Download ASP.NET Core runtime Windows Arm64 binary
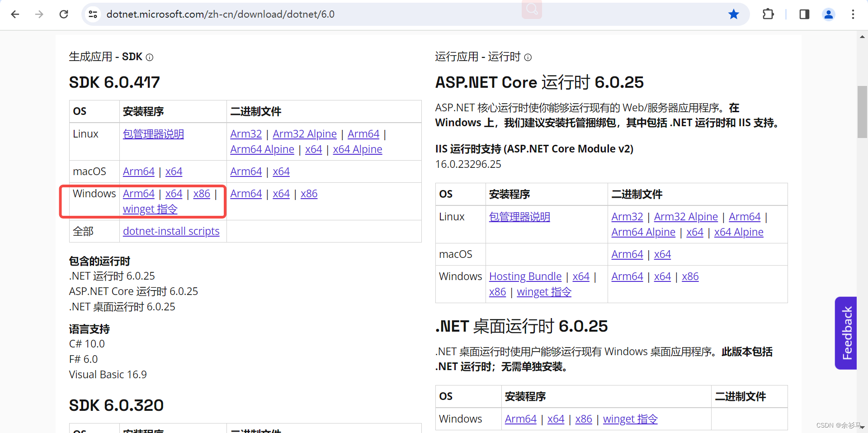Screen dimensions: 868x433 coord(627,276)
